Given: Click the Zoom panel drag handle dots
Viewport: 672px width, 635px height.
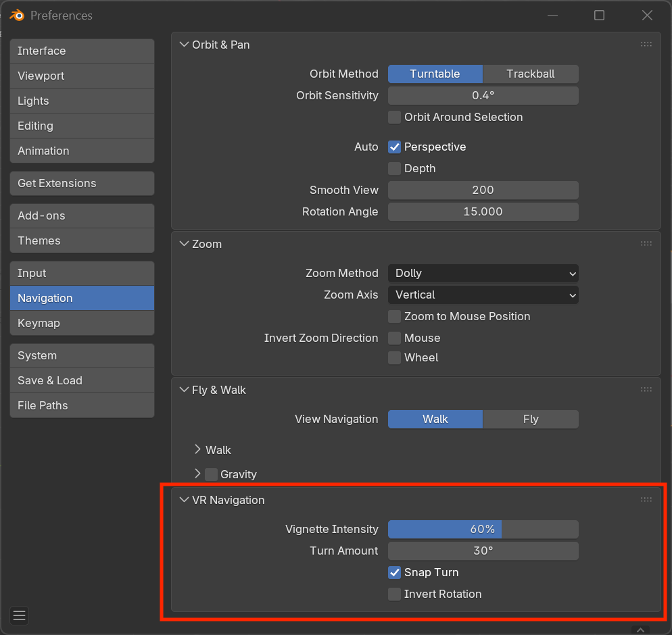Looking at the screenshot, I should (646, 244).
